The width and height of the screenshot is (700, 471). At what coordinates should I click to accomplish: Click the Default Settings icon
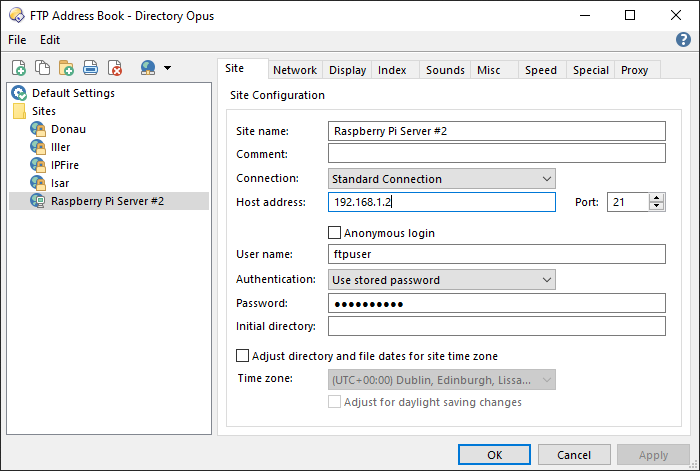19,93
